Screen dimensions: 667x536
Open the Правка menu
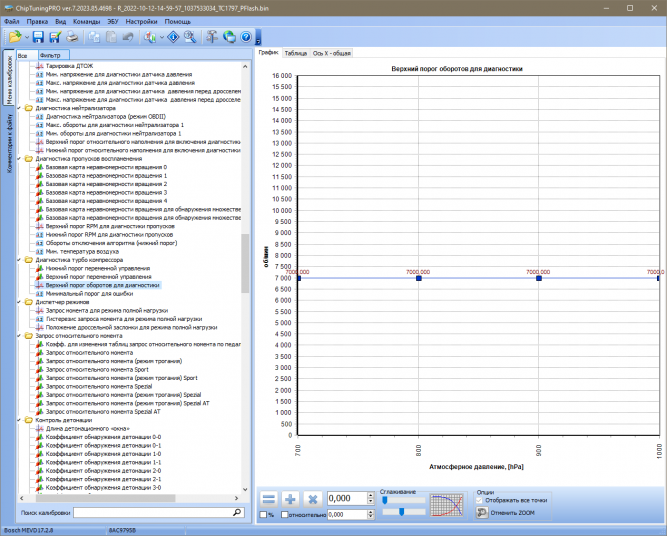(37, 21)
